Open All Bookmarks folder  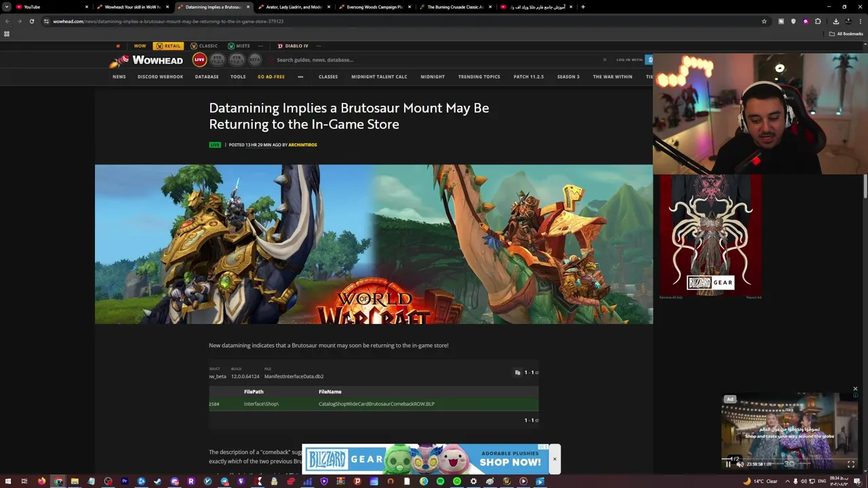pyautogui.click(x=846, y=34)
